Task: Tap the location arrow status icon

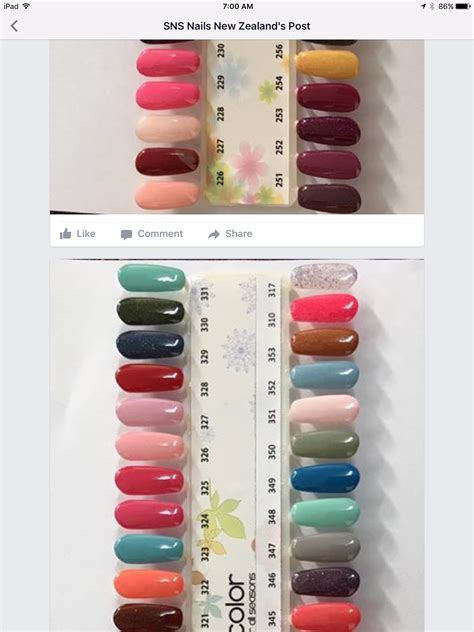Action: point(424,6)
